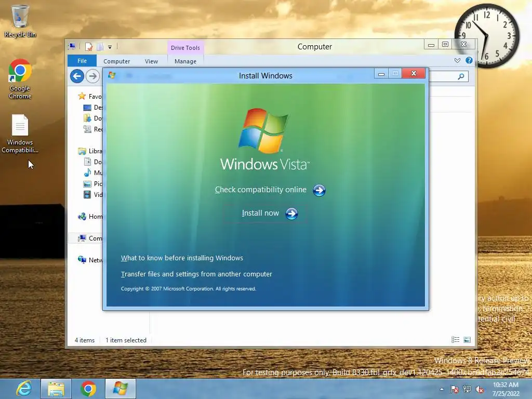
Task: Open the Manage tab under Drive Tools
Action: click(x=185, y=61)
